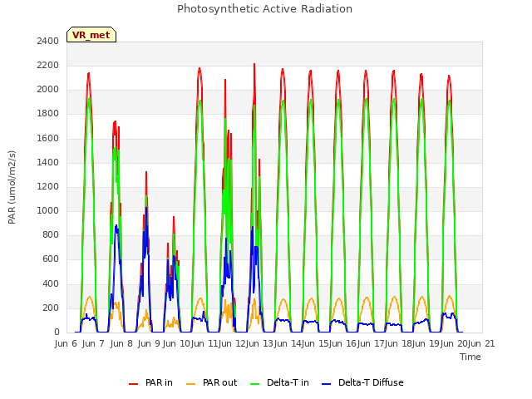Click the Jun 9 x-axis tick label
The width and height of the screenshot is (532, 399).
coord(149,343)
